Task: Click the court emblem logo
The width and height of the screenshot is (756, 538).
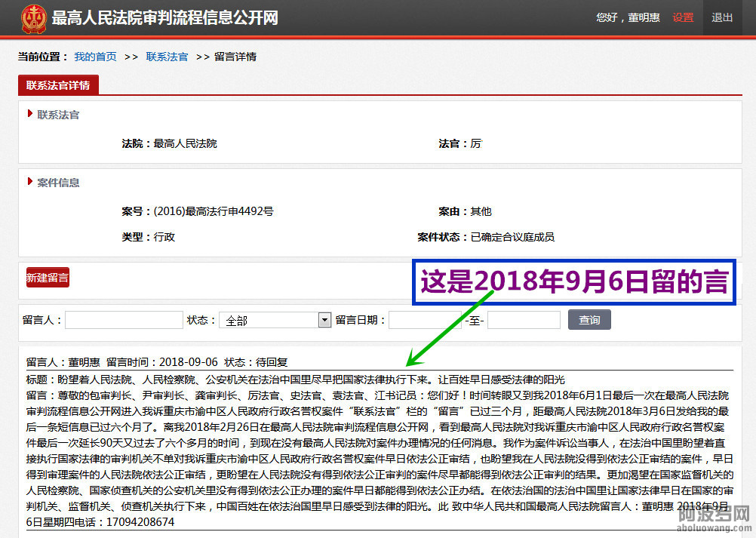Action: click(33, 18)
